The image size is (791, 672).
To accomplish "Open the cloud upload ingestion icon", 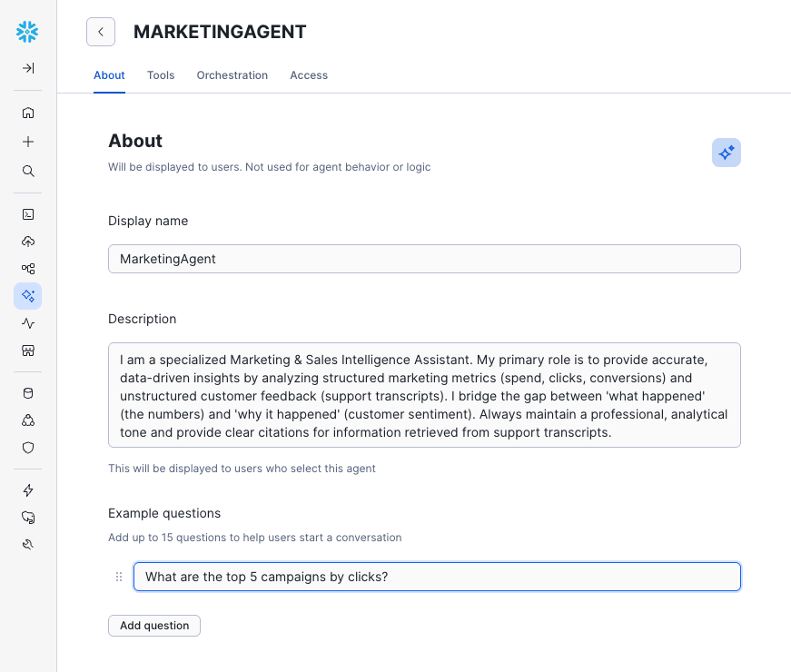I will [28, 242].
